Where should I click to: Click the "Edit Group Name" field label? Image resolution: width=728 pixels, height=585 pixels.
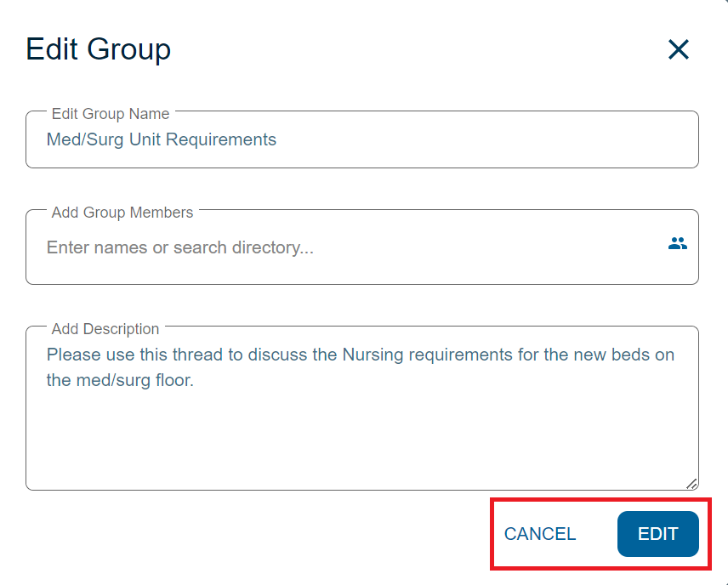coord(111,114)
